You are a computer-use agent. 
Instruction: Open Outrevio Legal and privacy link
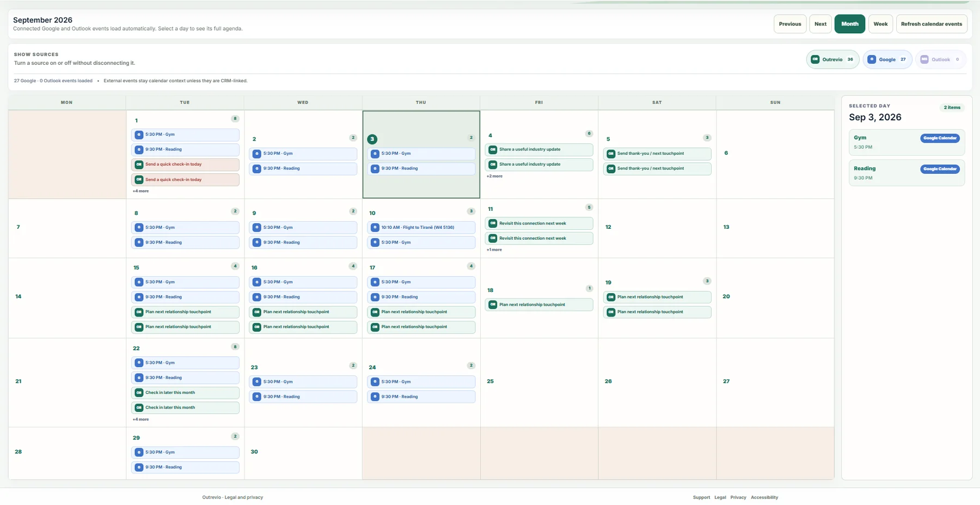coord(232,497)
